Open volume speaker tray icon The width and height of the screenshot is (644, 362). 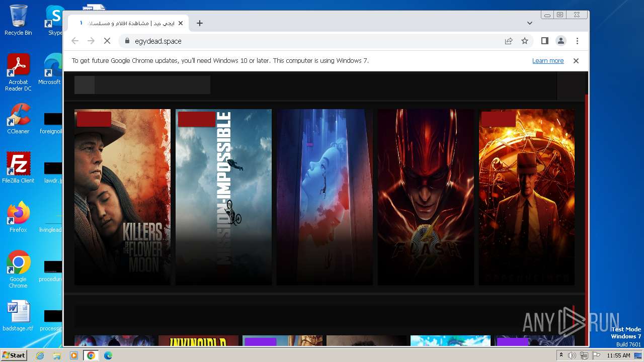(x=572, y=355)
